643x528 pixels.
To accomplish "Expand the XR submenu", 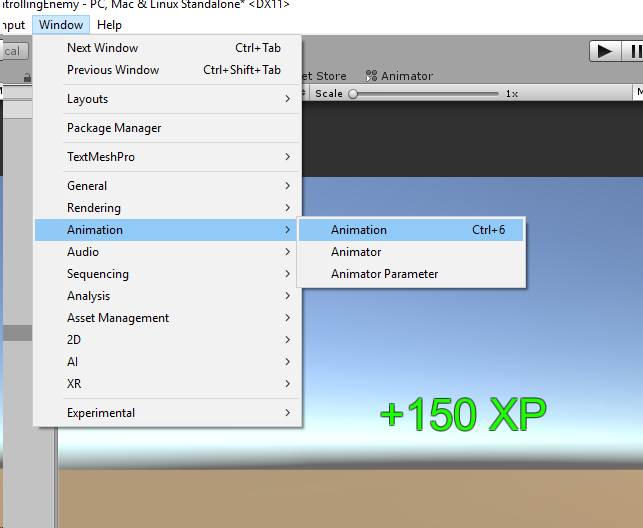I will (x=168, y=384).
